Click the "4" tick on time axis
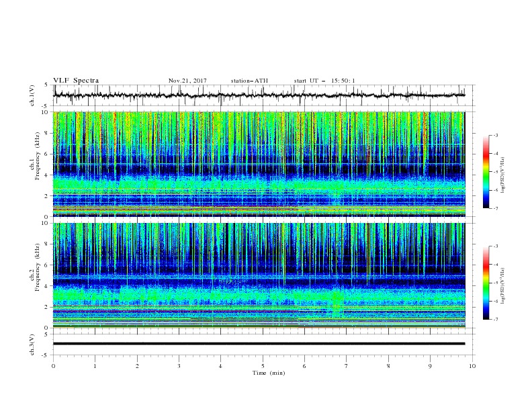This screenshot has width=532, height=411. pyautogui.click(x=220, y=366)
